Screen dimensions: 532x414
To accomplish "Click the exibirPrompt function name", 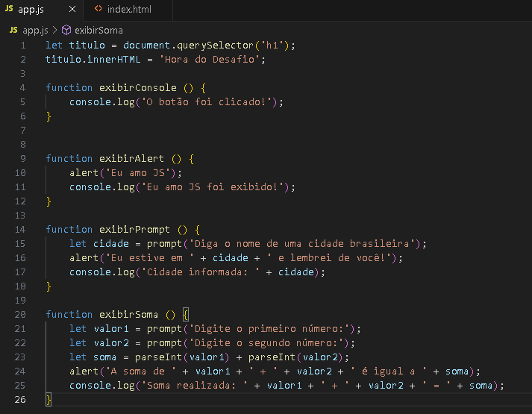I will point(135,230).
